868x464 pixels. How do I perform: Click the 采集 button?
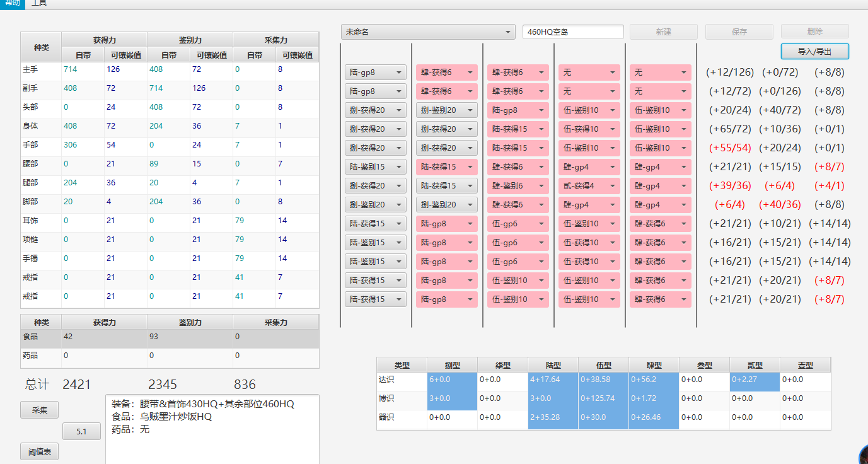[x=40, y=410]
